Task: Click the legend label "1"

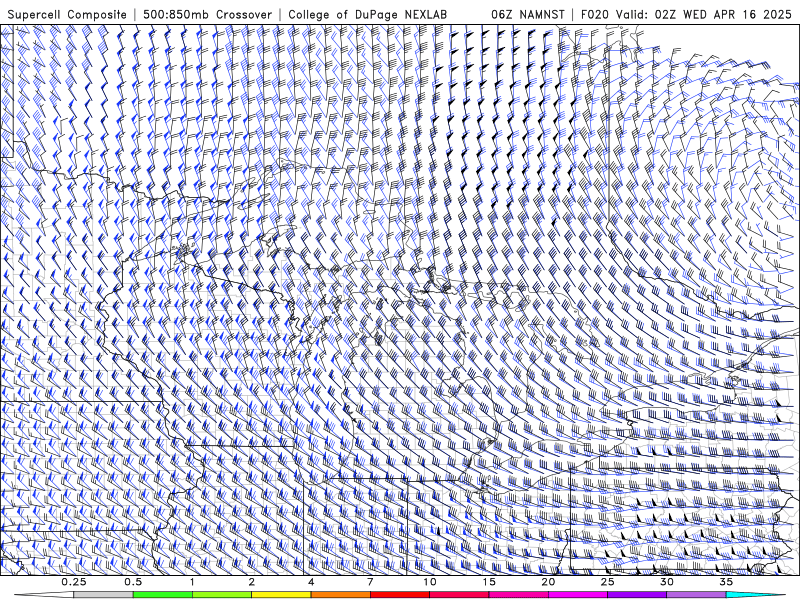Action: (192, 582)
